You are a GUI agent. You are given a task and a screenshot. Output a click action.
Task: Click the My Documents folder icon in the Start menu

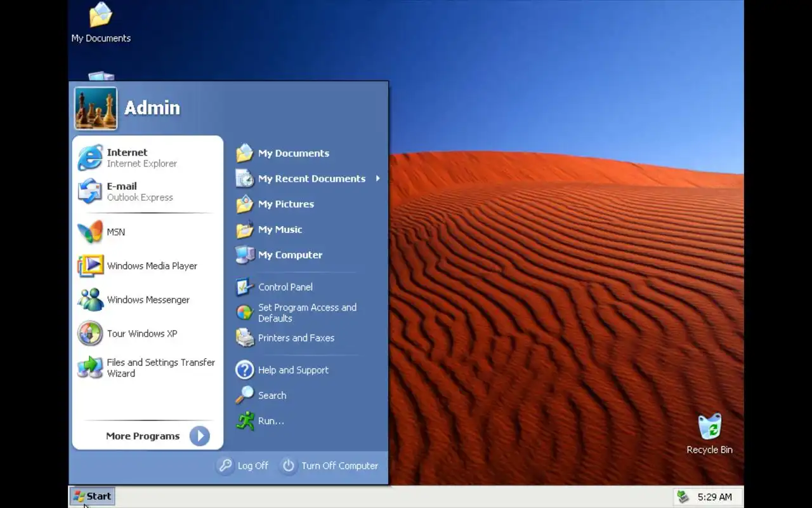coord(245,153)
